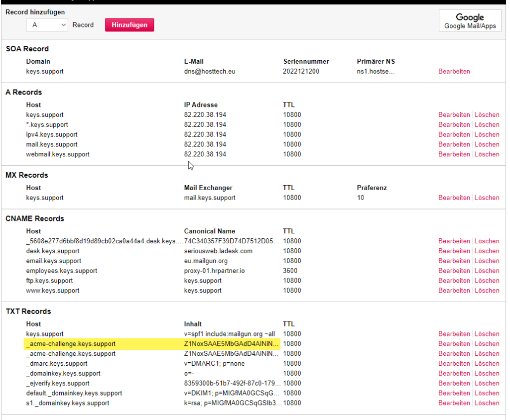The width and height of the screenshot is (510, 420).
Task: Click the Google Mail/Apps button
Action: [470, 21]
